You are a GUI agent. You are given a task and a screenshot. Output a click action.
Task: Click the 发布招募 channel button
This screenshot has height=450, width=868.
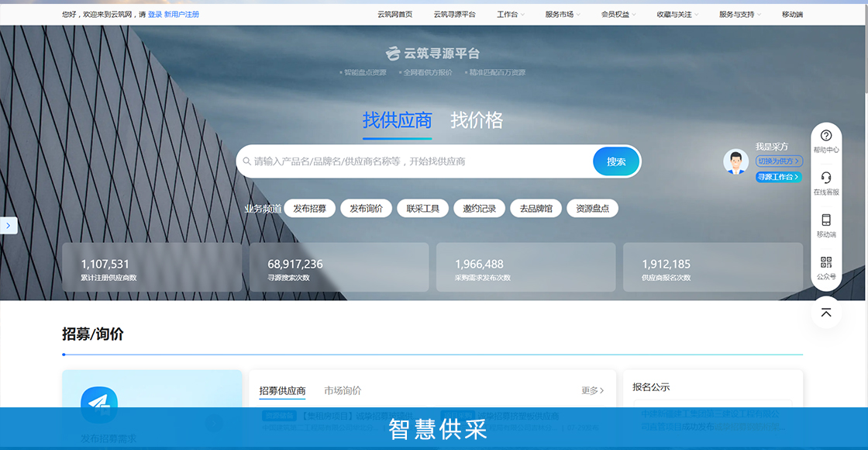309,209
